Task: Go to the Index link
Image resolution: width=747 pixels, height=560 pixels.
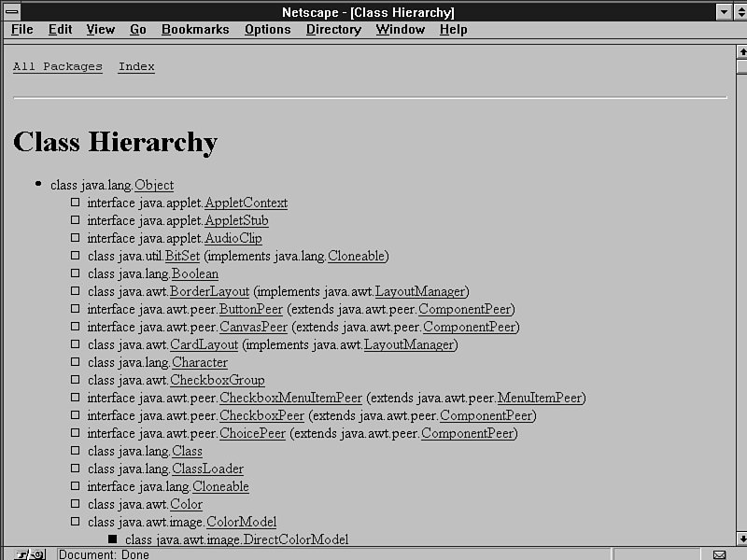Action: click(x=136, y=66)
